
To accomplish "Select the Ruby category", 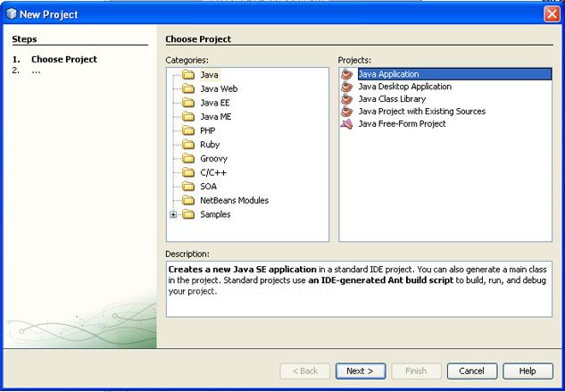I will click(210, 145).
